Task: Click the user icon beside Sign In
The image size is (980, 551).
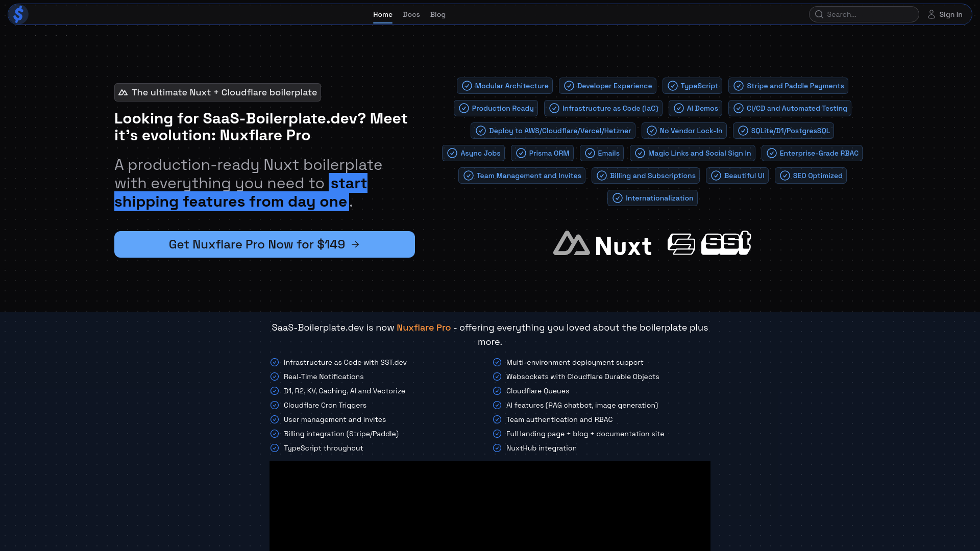Action: 932,14
